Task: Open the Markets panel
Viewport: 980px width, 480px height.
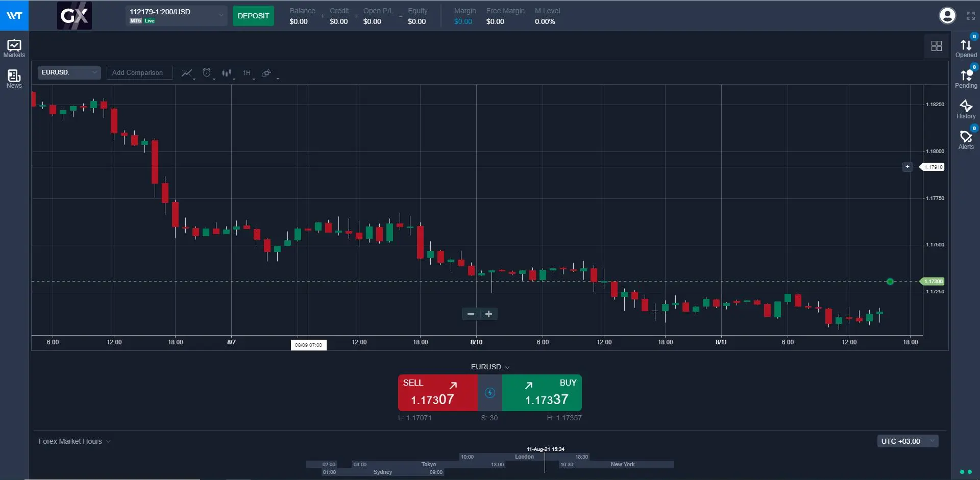Action: coord(14,48)
